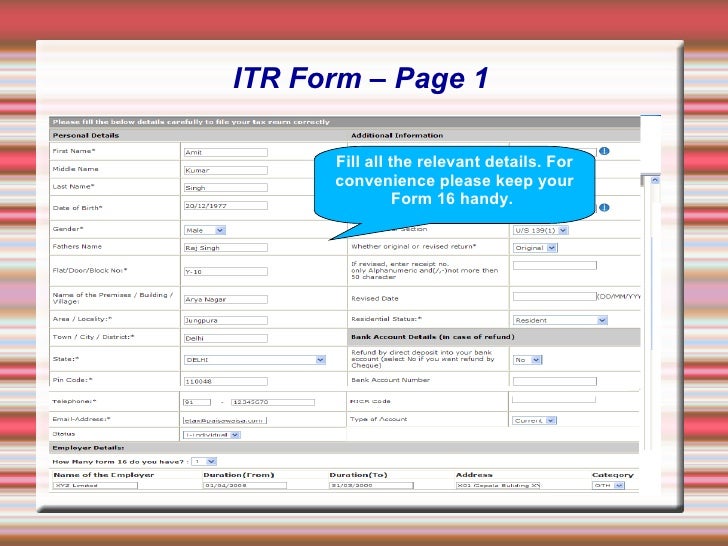This screenshot has width=728, height=546.
Task: Open the Status dropdown showing I-Individual
Action: pyautogui.click(x=212, y=435)
